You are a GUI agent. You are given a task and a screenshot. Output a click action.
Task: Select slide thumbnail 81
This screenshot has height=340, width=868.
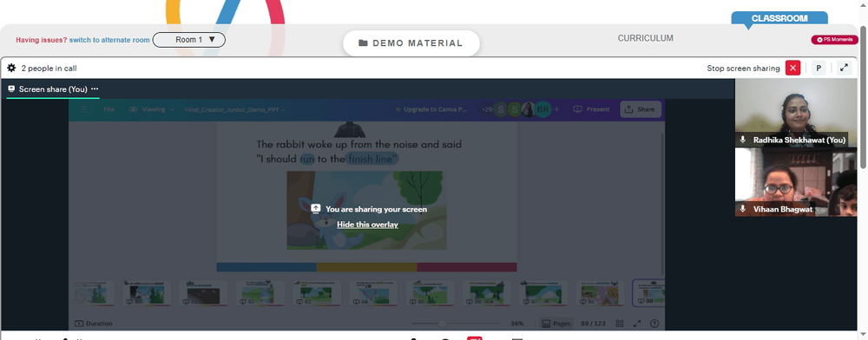click(202, 293)
